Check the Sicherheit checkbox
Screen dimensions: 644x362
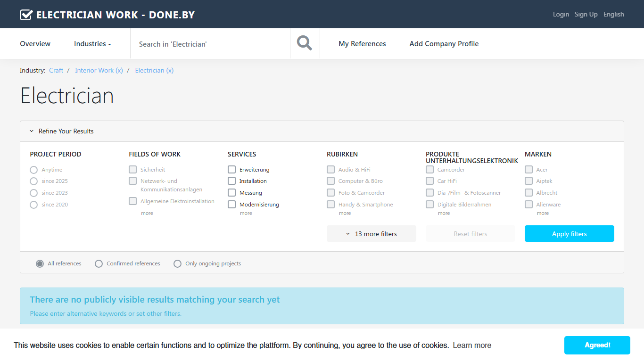coord(133,169)
